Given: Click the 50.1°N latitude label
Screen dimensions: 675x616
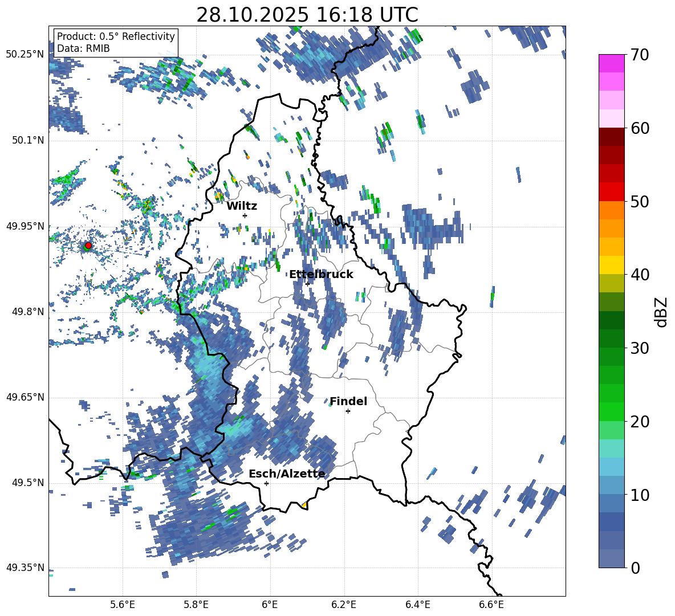Looking at the screenshot, I should [x=28, y=140].
